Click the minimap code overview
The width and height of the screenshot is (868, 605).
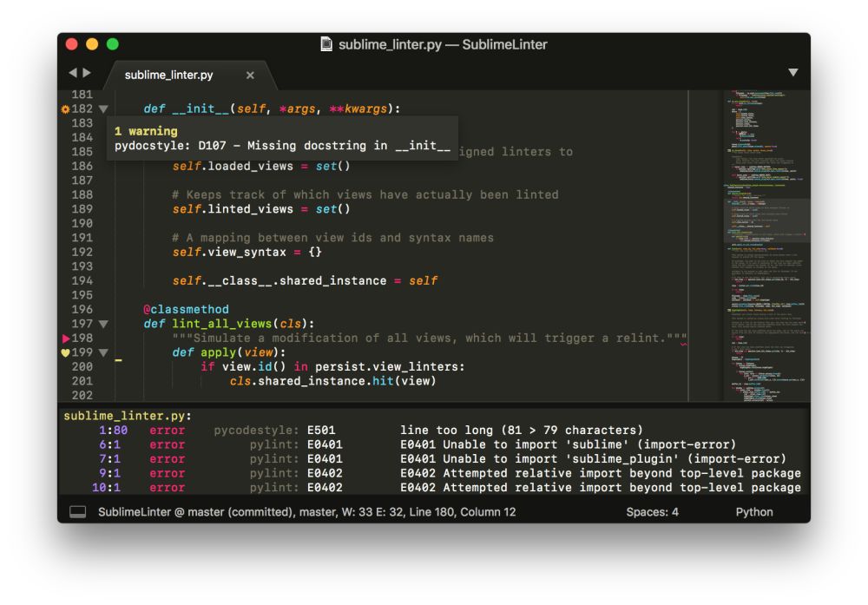point(766,245)
